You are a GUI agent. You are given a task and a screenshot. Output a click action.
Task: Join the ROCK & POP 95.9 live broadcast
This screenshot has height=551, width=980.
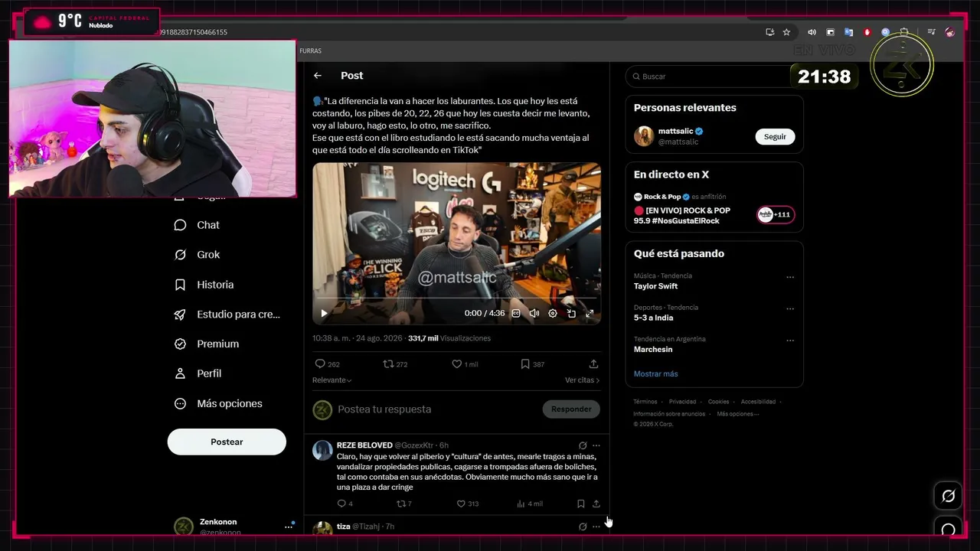point(714,215)
